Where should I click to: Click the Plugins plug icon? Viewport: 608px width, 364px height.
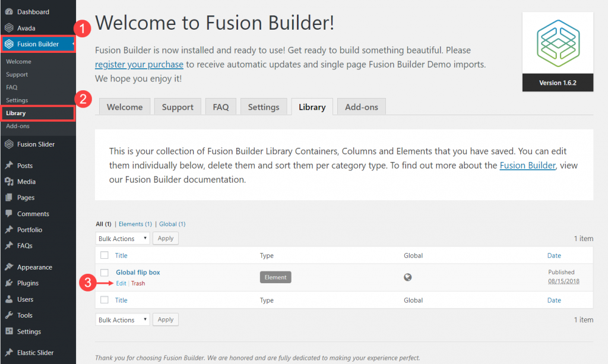[9, 283]
